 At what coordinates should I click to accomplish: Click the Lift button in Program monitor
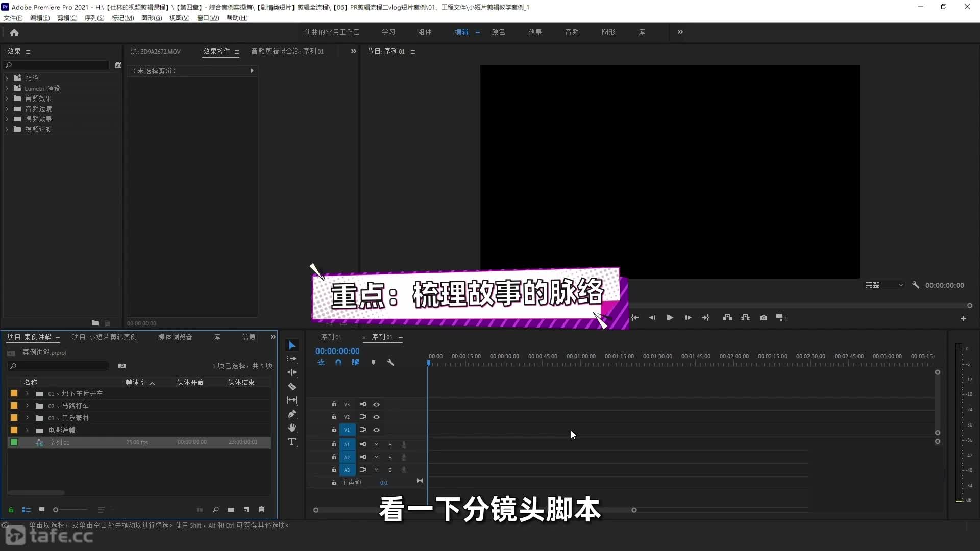[x=727, y=318]
